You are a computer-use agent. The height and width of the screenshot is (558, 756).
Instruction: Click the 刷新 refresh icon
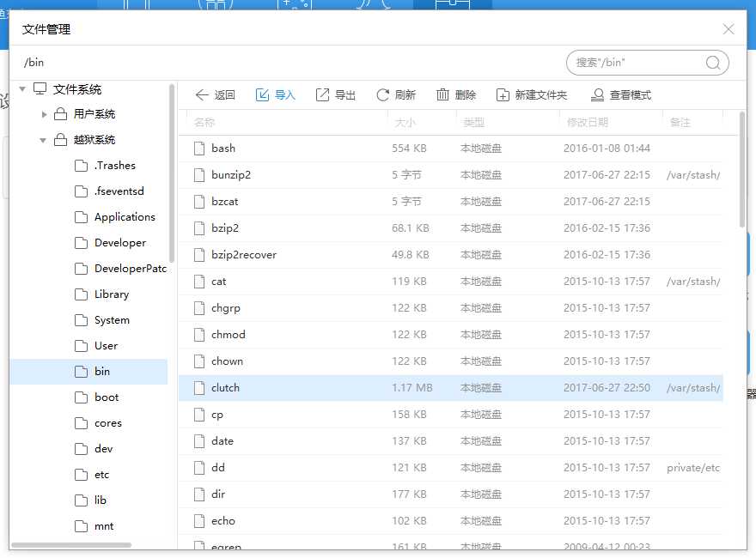tap(382, 95)
